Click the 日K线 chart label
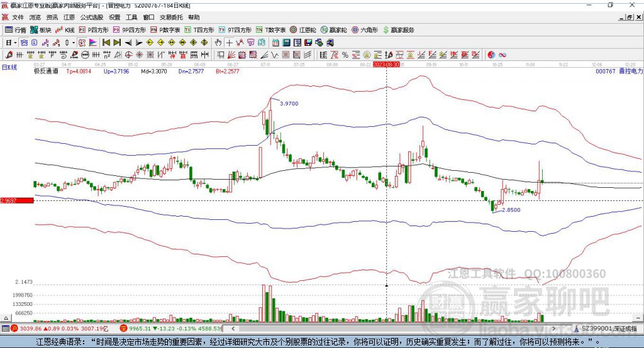 (x=9, y=67)
